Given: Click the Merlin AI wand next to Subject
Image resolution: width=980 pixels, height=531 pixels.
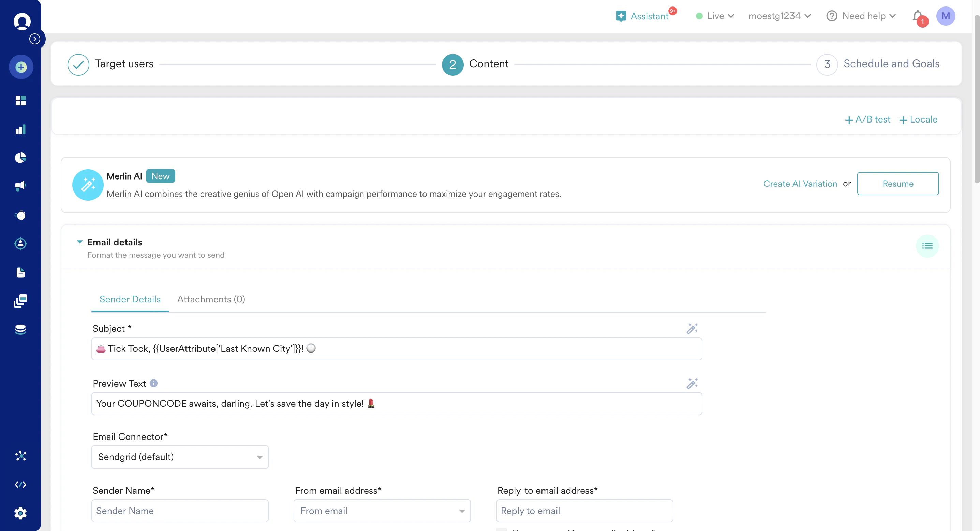Looking at the screenshot, I should 692,329.
